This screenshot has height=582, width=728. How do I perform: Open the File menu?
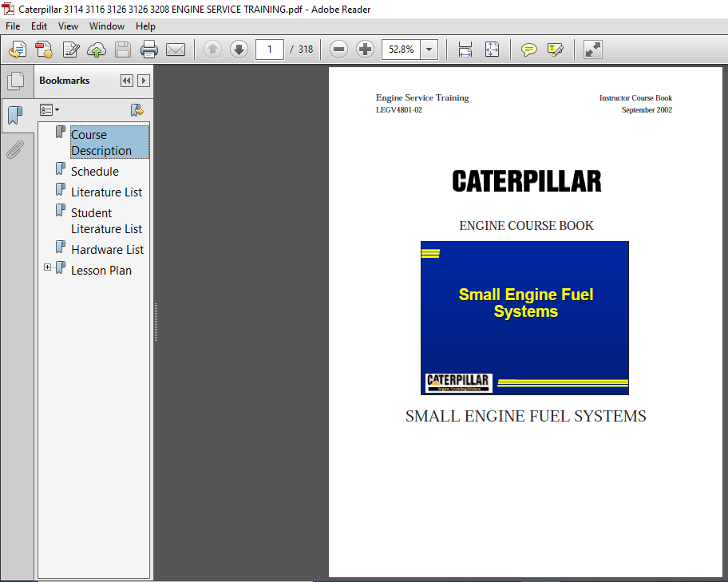pyautogui.click(x=13, y=26)
